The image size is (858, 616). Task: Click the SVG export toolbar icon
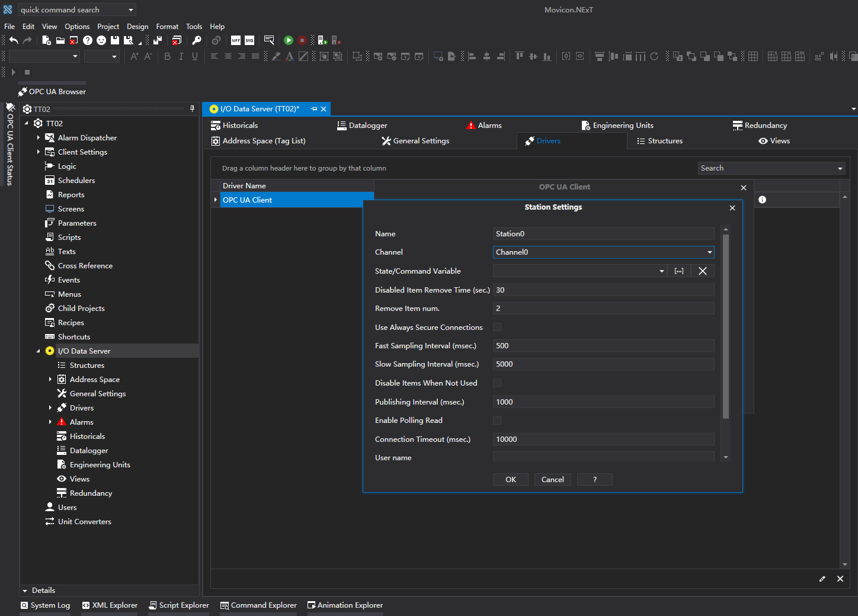click(249, 40)
